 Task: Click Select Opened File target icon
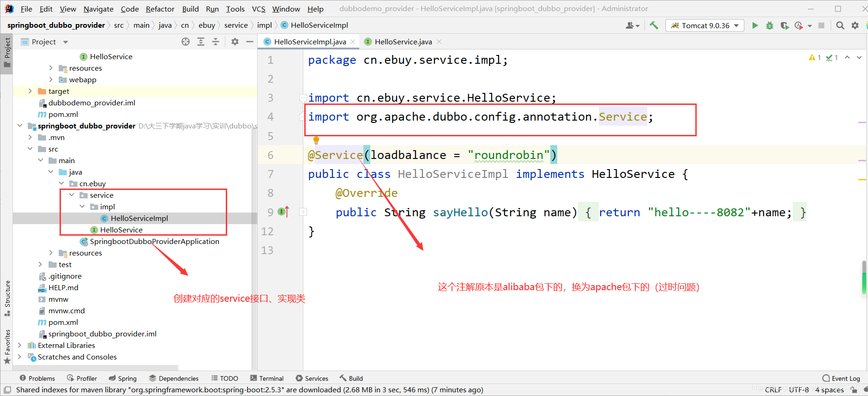coord(186,42)
